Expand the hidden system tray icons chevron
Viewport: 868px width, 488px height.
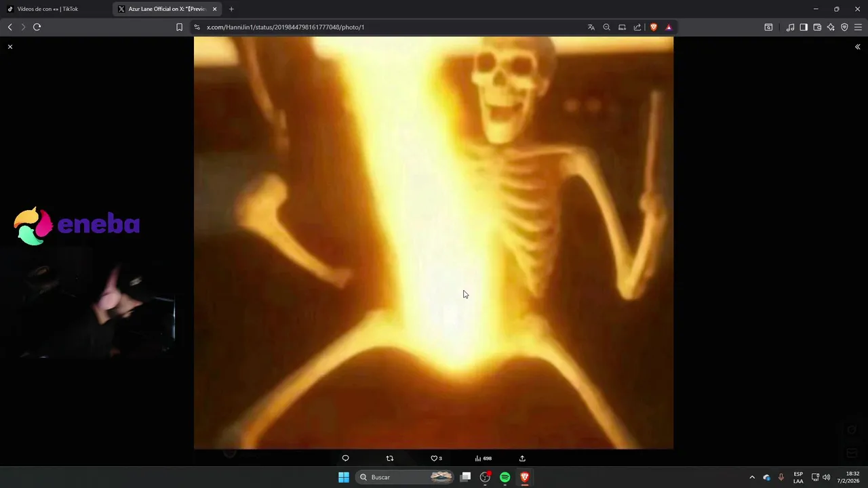pos(751,477)
